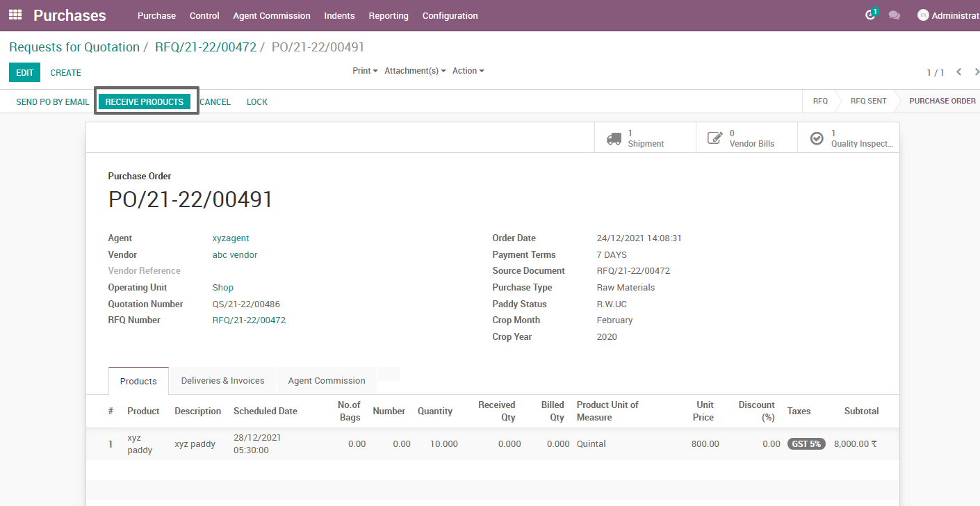Open the apps grid menu
The height and width of the screenshot is (506, 980).
(14, 15)
